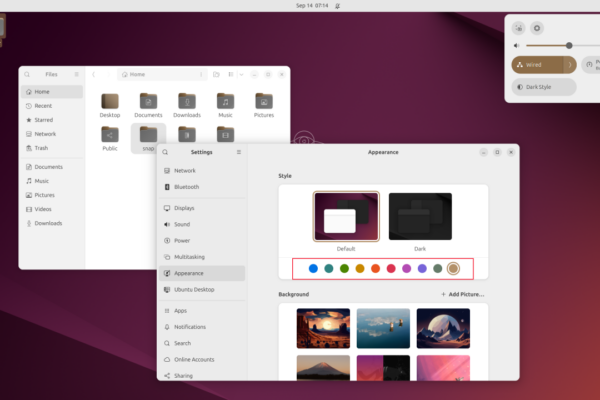
Task: Open Trash in Files sidebar
Action: point(42,148)
